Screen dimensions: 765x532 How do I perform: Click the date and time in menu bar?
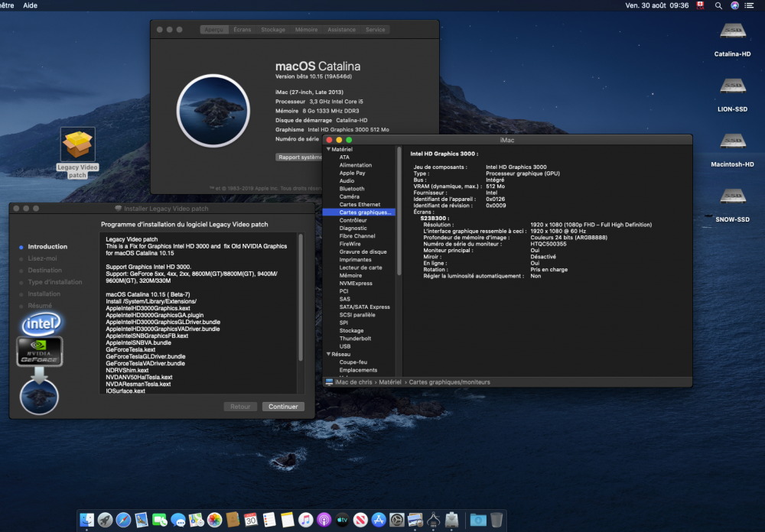(x=657, y=5)
